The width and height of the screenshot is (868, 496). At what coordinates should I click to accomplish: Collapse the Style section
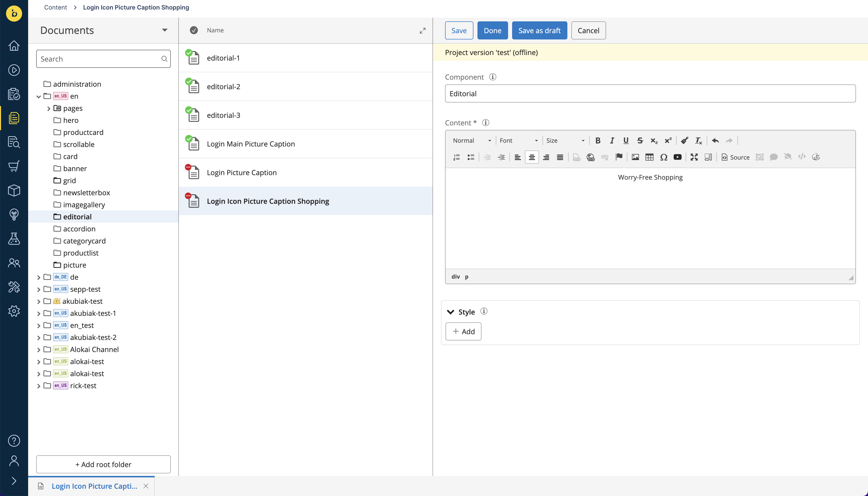click(x=451, y=312)
